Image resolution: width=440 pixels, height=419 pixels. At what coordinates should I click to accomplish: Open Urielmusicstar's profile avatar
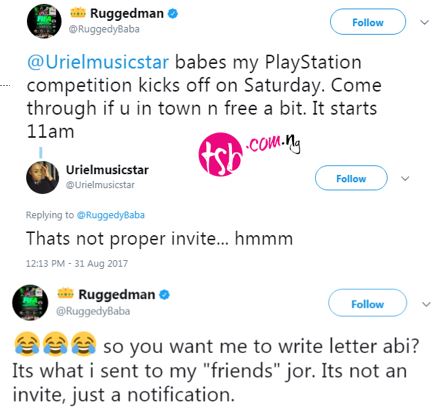click(42, 177)
